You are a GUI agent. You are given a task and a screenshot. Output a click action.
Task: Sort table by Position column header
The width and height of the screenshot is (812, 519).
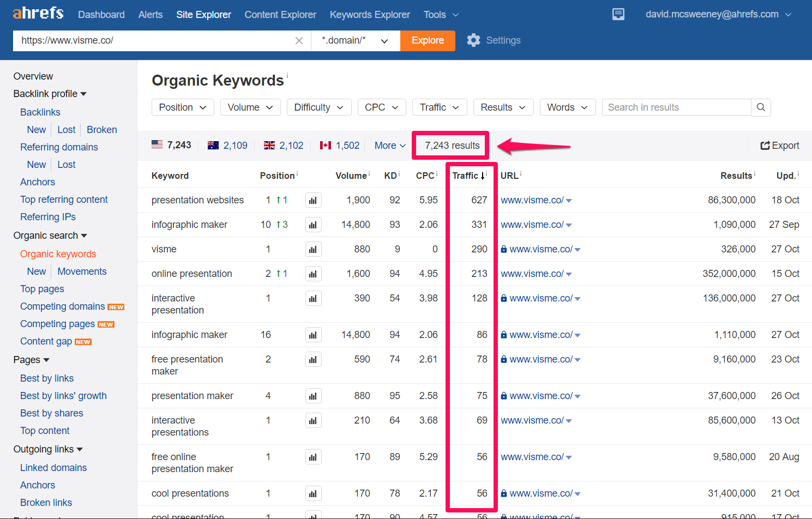(278, 176)
